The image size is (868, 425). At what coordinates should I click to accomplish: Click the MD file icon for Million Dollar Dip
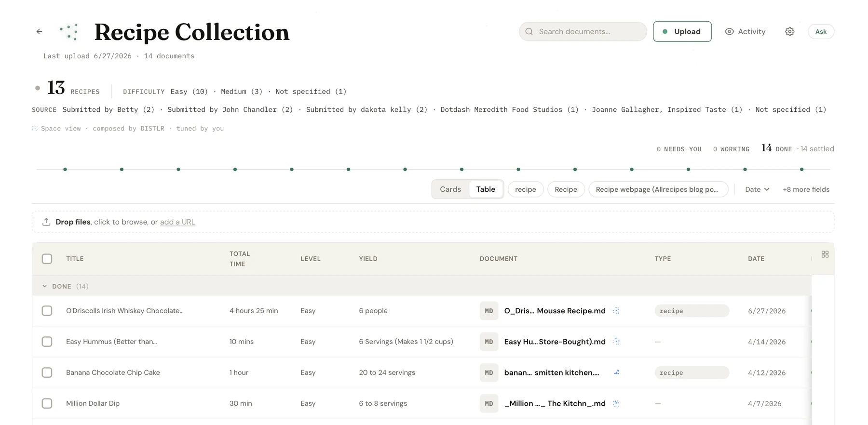click(x=488, y=403)
